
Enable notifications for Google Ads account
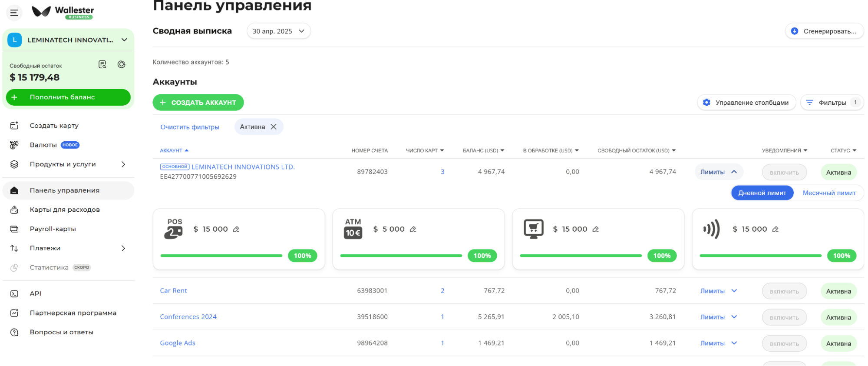(x=784, y=343)
